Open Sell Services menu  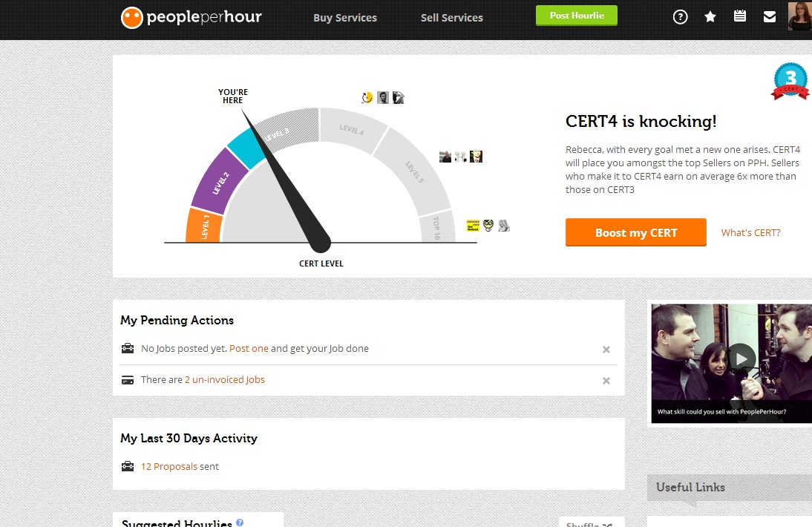[451, 18]
